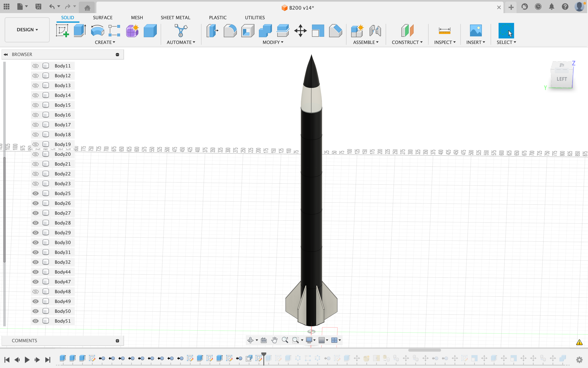Hide Body25 in the browser
Screen dimensions: 588x368
point(35,193)
